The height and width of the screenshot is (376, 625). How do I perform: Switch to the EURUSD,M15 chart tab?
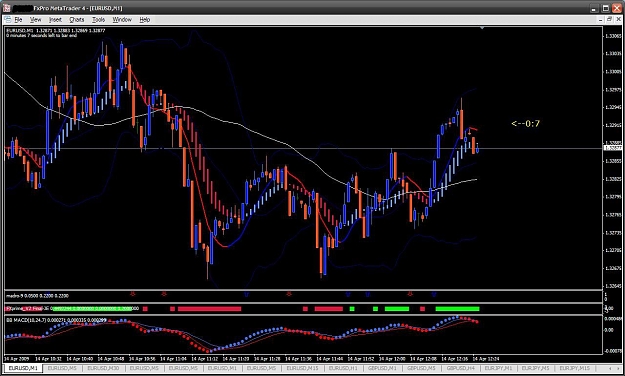pyautogui.click(x=303, y=368)
